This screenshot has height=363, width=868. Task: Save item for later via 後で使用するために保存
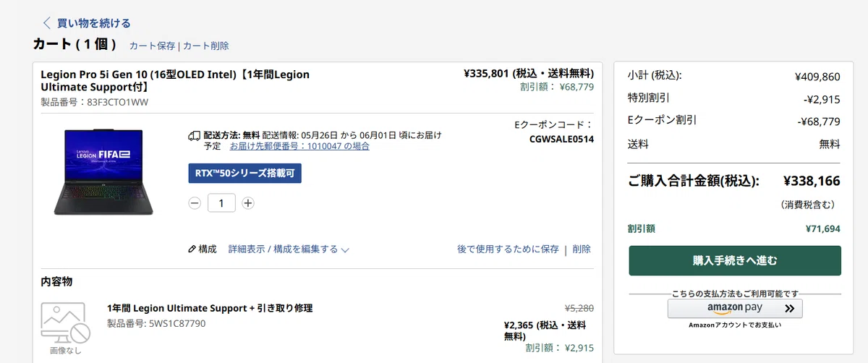point(508,249)
